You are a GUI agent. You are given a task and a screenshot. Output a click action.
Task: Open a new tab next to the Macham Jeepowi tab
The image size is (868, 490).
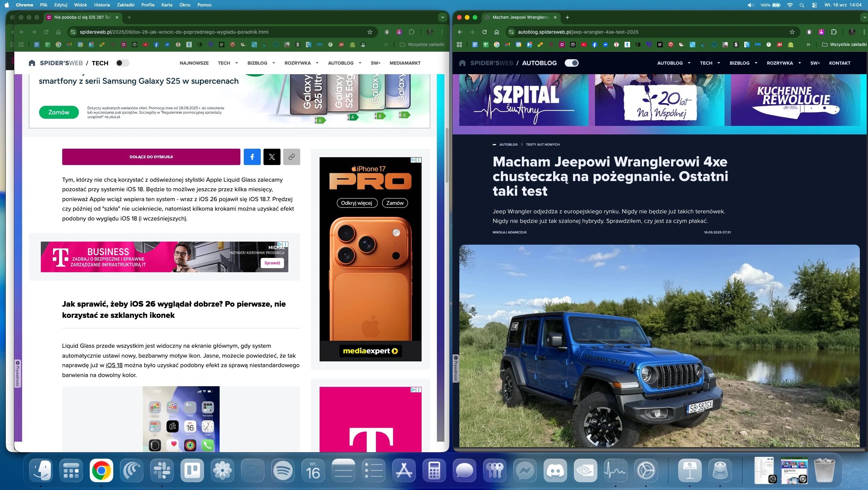tap(567, 17)
